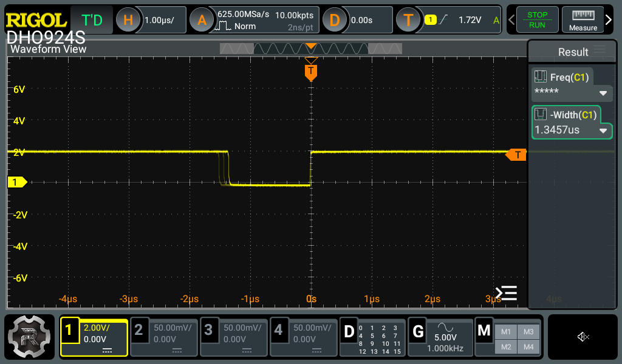Viewport: 622px width, 364px height.
Task: Click the STOP/RUN button
Action: tap(537, 19)
